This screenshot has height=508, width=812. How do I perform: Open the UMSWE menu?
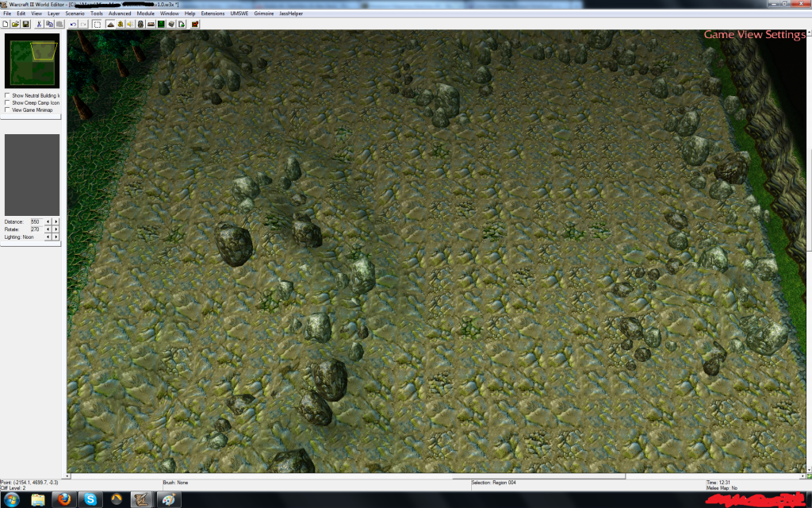(239, 13)
